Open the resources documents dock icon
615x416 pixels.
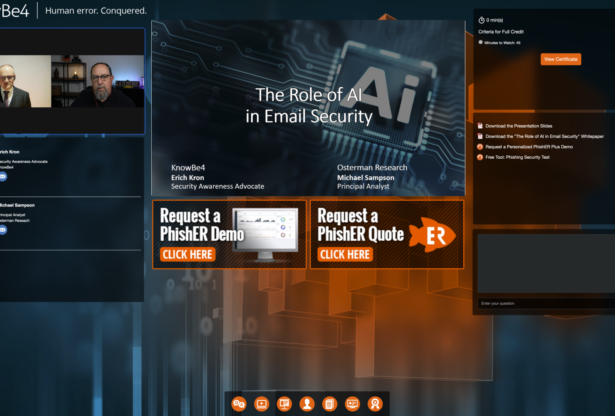330,403
